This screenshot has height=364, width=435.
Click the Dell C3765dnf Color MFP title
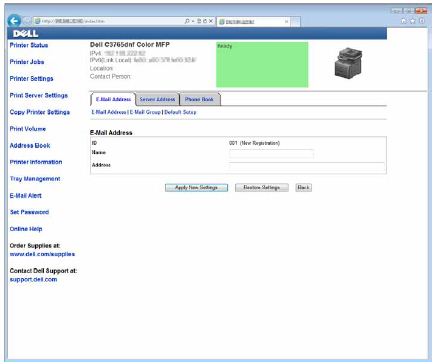pos(130,45)
